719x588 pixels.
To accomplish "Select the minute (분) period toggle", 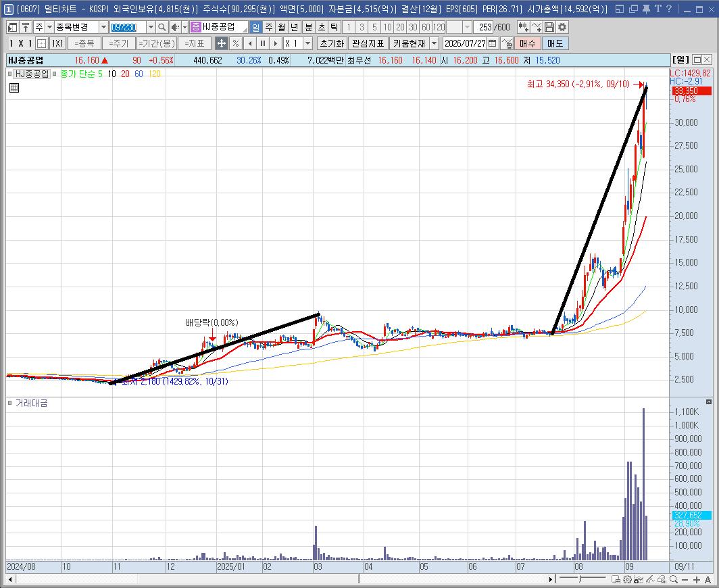I will click(x=309, y=28).
